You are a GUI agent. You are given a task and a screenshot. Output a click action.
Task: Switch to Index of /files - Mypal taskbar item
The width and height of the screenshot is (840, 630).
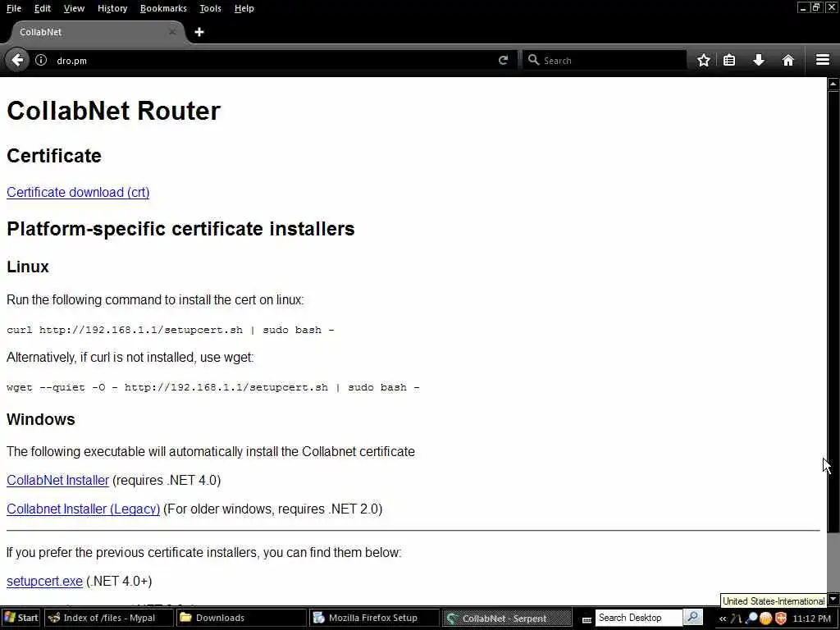pyautogui.click(x=109, y=618)
